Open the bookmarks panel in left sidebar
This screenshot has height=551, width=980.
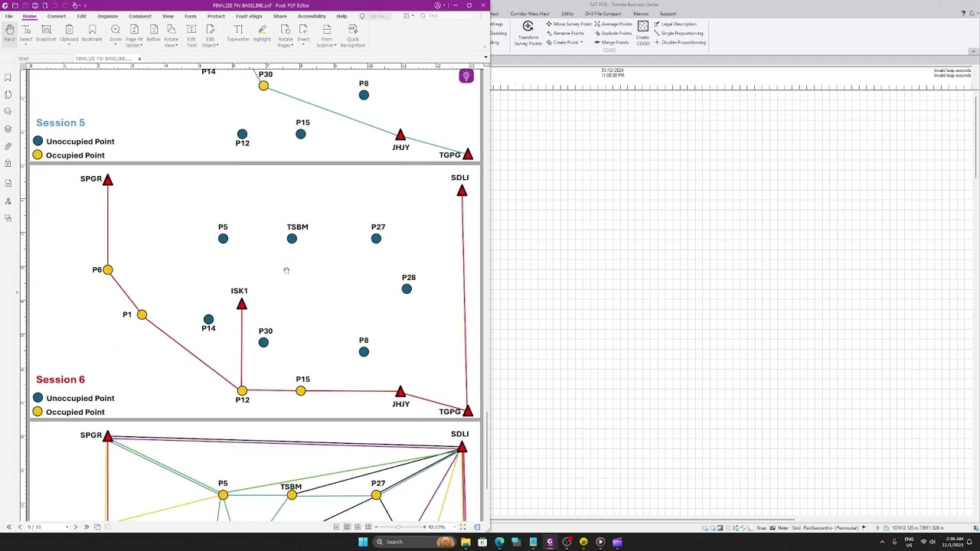(x=8, y=77)
